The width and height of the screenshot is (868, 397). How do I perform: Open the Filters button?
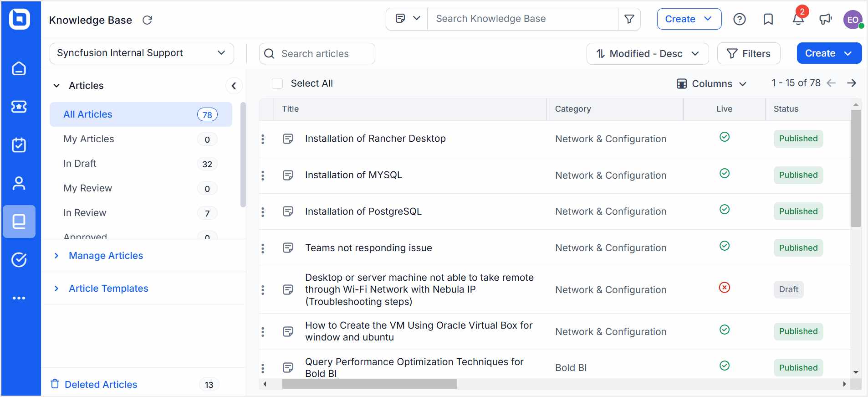(748, 54)
